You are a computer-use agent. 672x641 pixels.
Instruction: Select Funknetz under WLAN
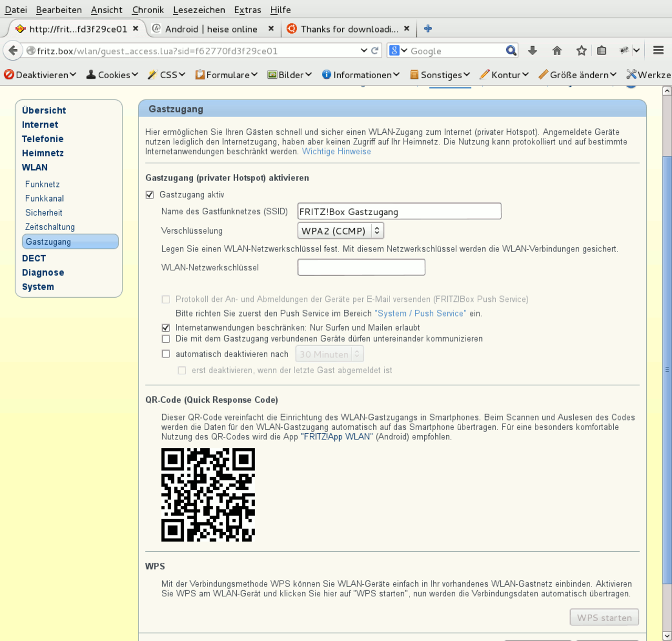pyautogui.click(x=43, y=184)
